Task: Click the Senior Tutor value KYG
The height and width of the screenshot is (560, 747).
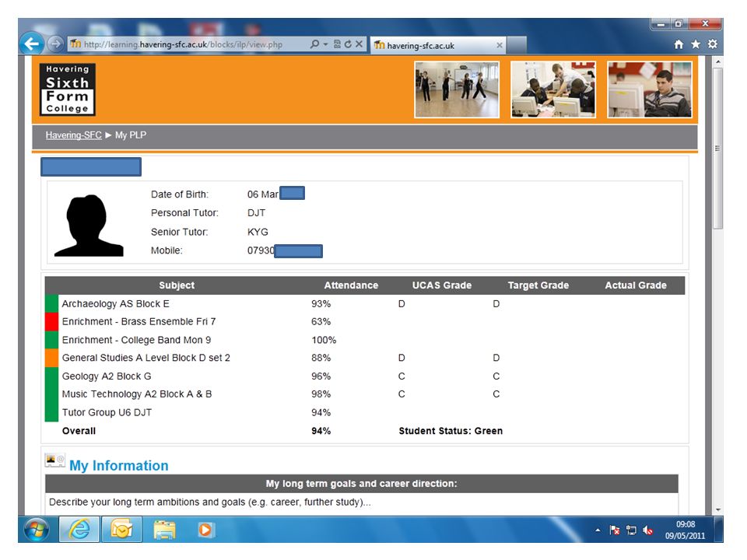Action: [258, 232]
